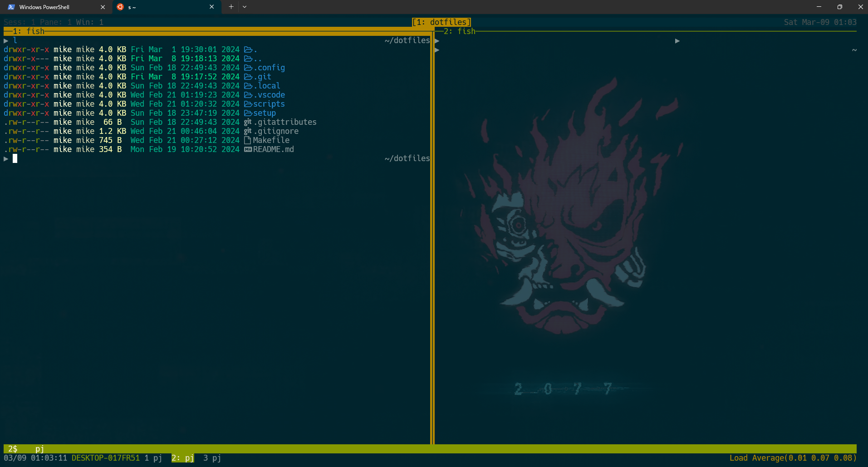
Task: Close the Ubuntu 's ~' tab
Action: click(211, 7)
